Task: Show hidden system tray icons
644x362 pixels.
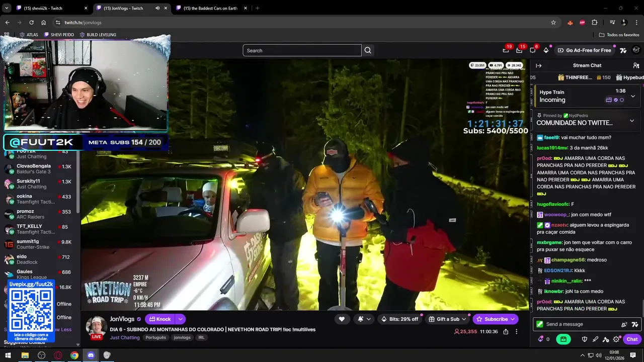Action: click(x=582, y=355)
